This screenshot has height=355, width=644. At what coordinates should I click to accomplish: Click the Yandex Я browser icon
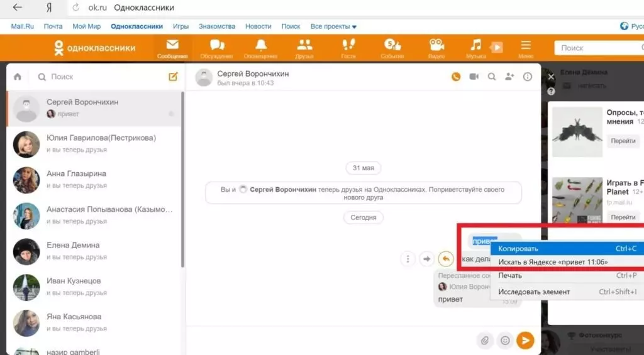coord(48,8)
